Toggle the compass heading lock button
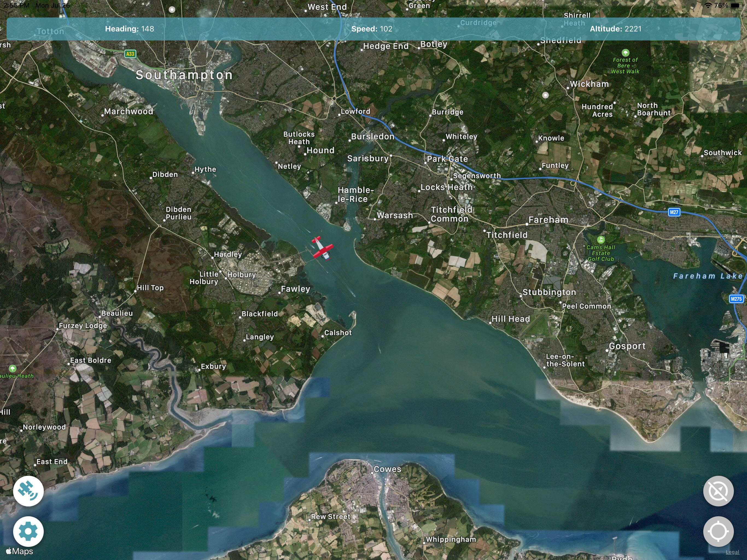The height and width of the screenshot is (560, 747). click(x=718, y=491)
